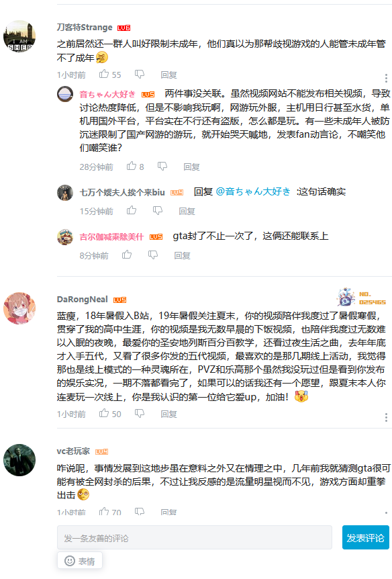
Task: Open 刀客特Strange's avatar image
Action: [19, 36]
